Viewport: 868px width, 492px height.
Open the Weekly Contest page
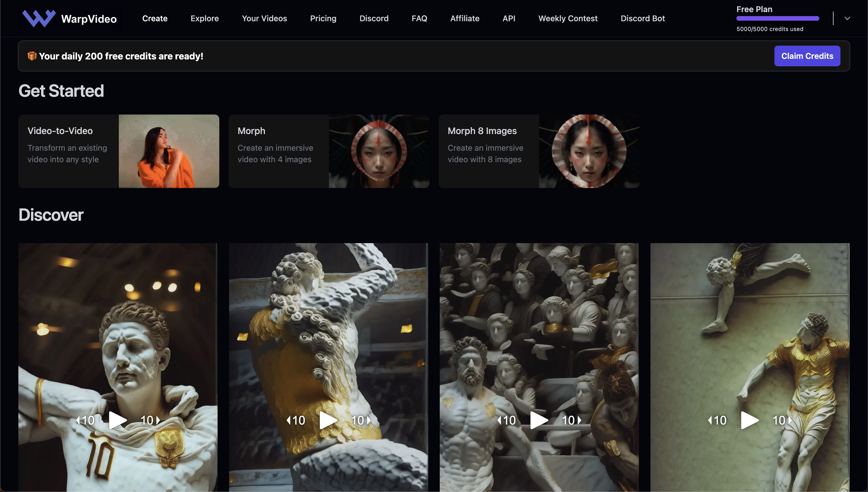568,18
